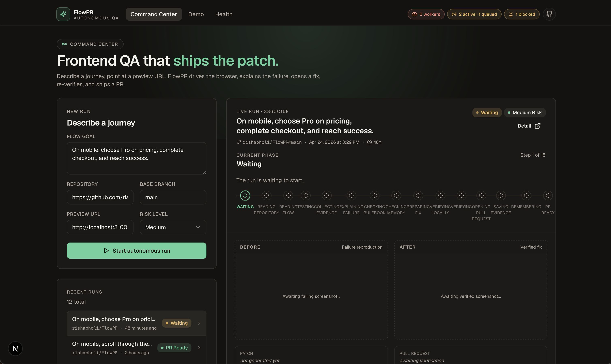Click the Flow Goal text area

(136, 158)
